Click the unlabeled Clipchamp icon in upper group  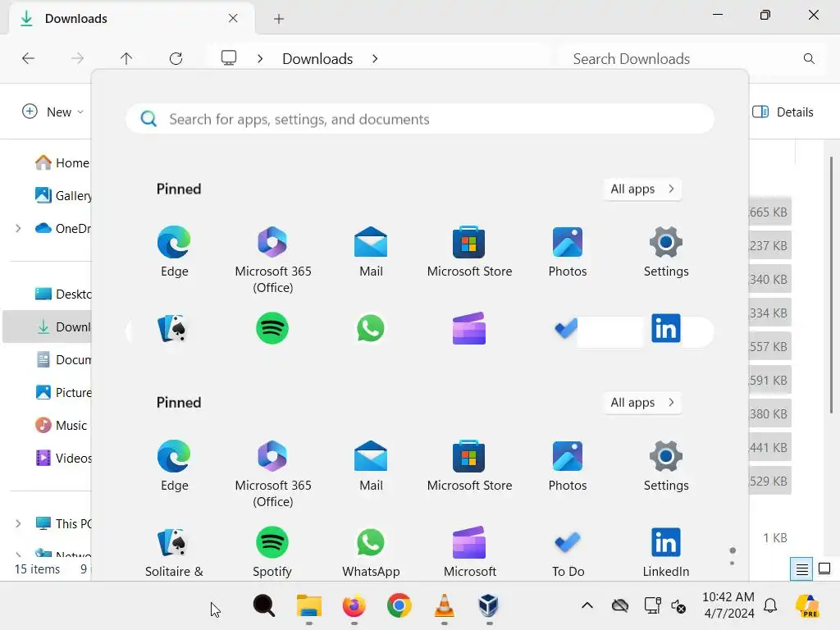(468, 328)
